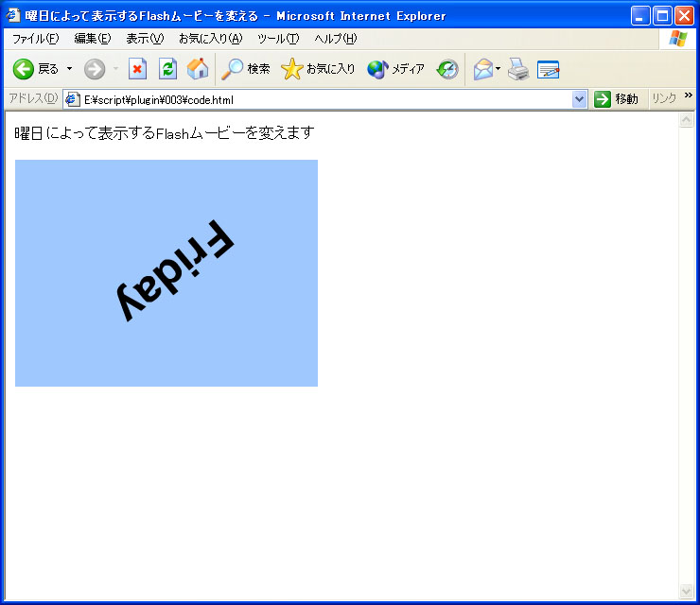Open the 表示(V) menu
Image resolution: width=700 pixels, height=605 pixels.
pos(145,39)
